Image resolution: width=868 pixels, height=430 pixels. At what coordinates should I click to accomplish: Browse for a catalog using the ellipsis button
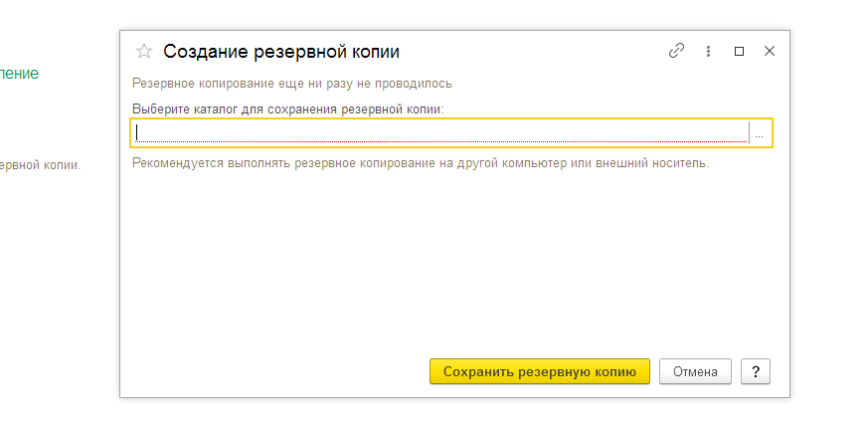[x=759, y=133]
